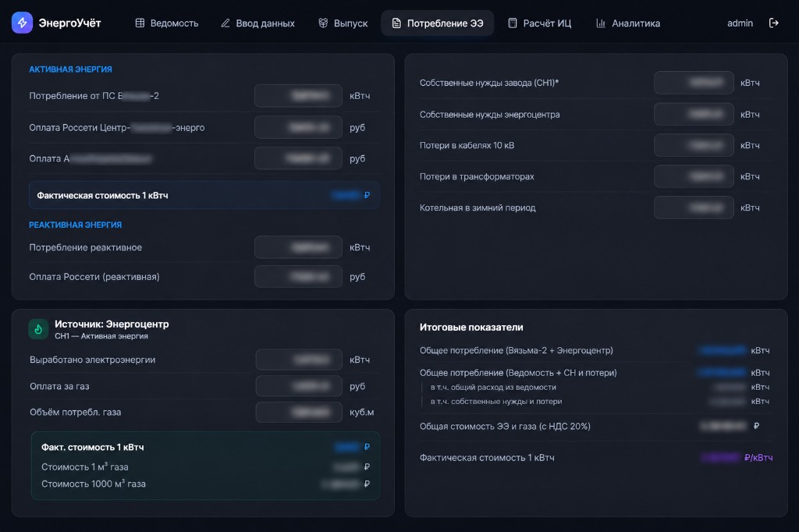Click the green flame icon of Энергоцентр source
The height and width of the screenshot is (532, 799).
[38, 329]
